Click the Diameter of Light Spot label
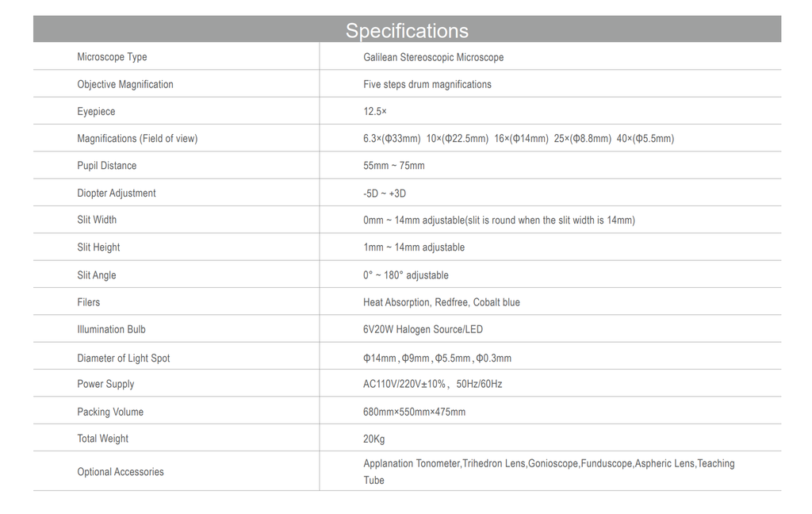 123,359
